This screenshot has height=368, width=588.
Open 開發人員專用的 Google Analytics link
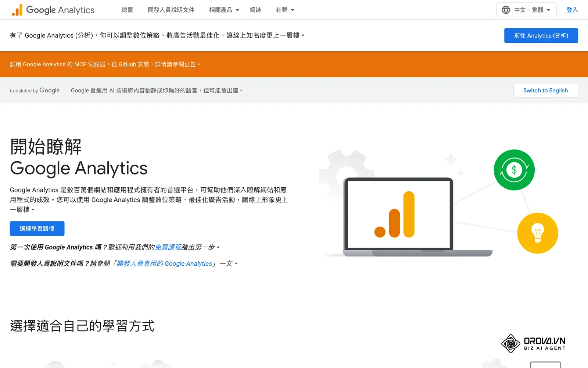point(164,264)
